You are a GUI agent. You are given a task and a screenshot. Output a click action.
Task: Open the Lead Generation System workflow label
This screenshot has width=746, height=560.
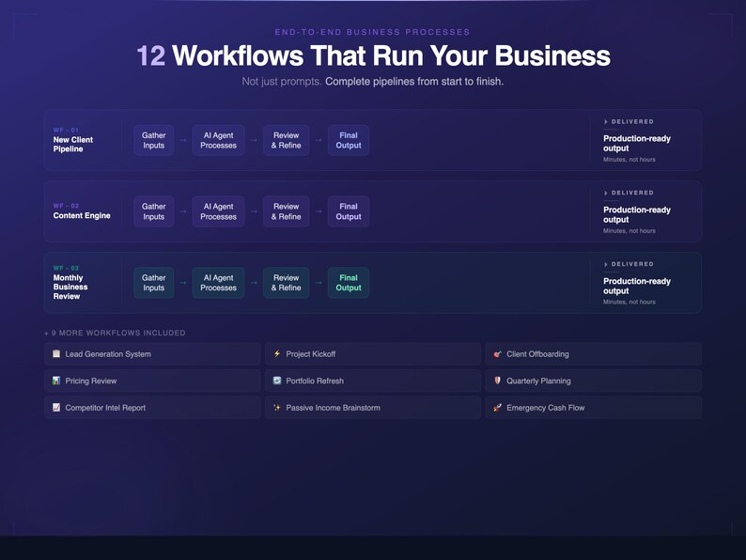108,354
